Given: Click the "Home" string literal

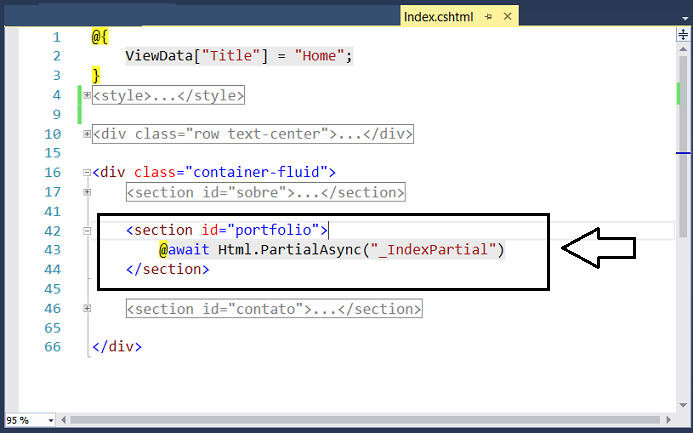Looking at the screenshot, I should [x=319, y=56].
